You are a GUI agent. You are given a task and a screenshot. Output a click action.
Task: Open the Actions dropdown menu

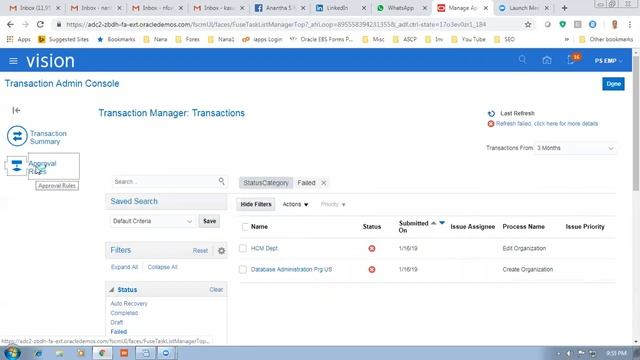[x=295, y=204]
